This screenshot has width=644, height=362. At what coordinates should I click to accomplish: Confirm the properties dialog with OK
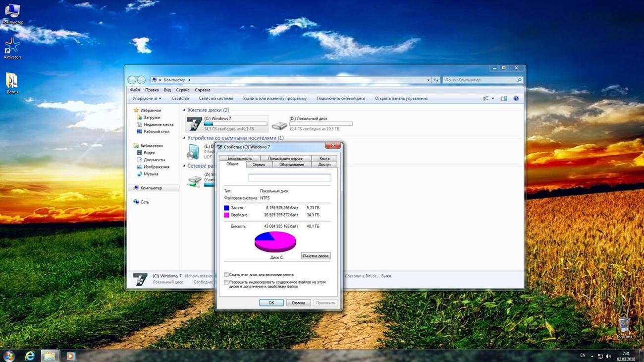(x=271, y=302)
